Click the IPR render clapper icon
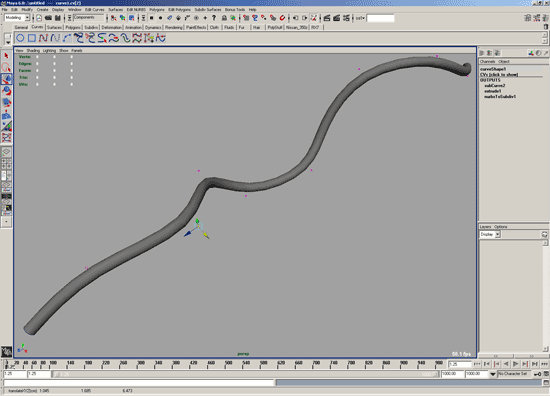The height and width of the screenshot is (396, 550). [x=336, y=18]
